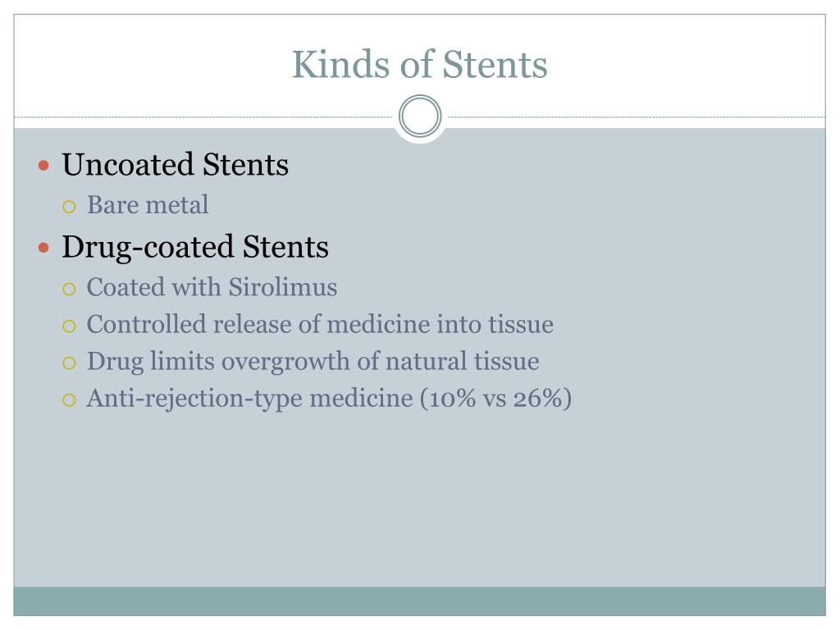Click the "Coated with Sirolimus" line
The width and height of the screenshot is (840, 630).
click(x=212, y=287)
